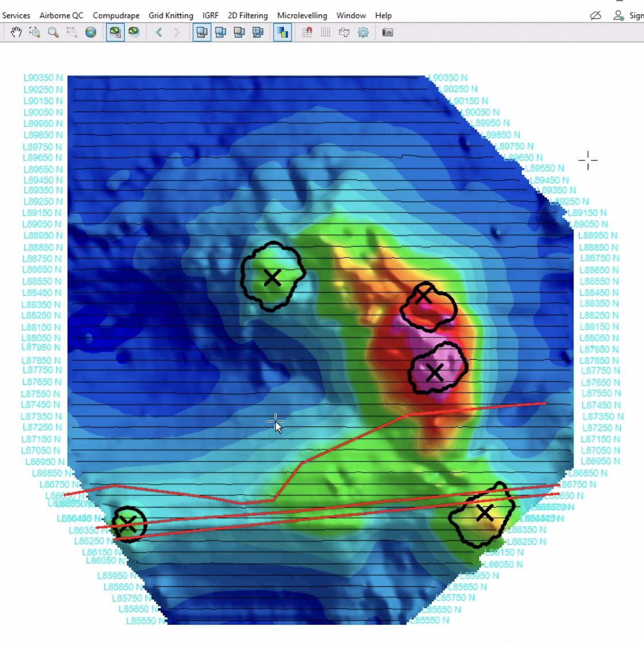Click left-side line label L87950 N
This screenshot has height=646, width=644.
point(41,347)
